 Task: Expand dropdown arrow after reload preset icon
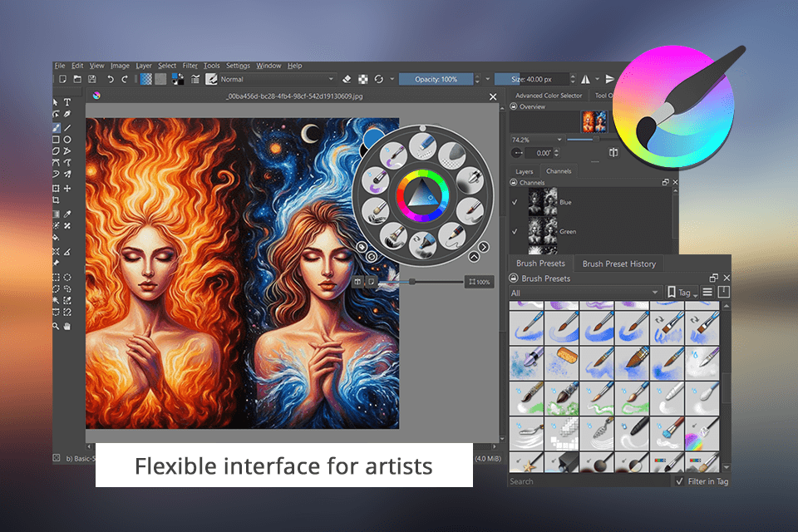[392, 79]
